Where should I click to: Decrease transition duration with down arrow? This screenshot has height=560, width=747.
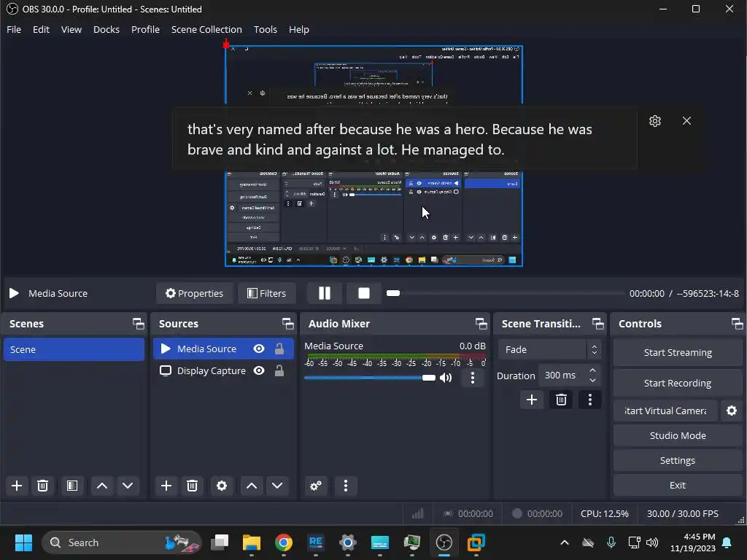tap(592, 381)
